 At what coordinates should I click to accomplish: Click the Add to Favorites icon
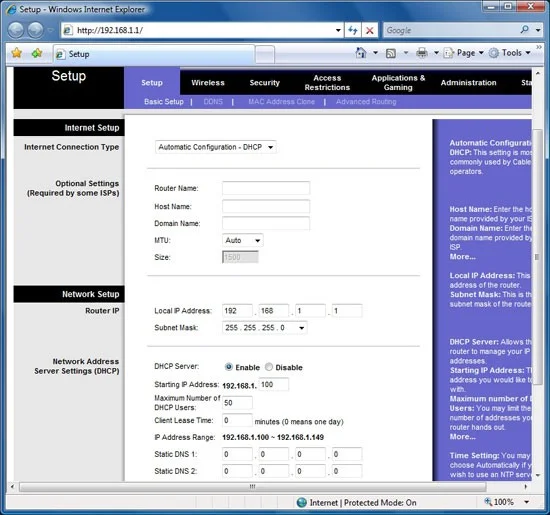tap(37, 53)
